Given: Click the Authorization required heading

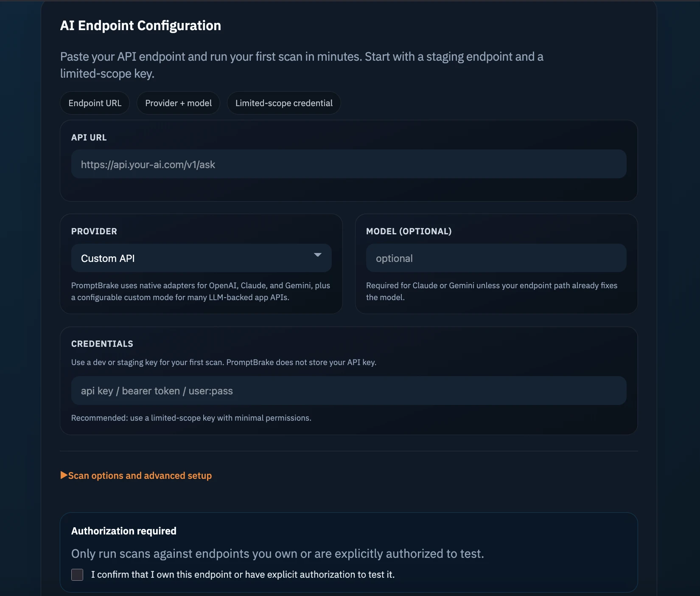Looking at the screenshot, I should point(124,531).
